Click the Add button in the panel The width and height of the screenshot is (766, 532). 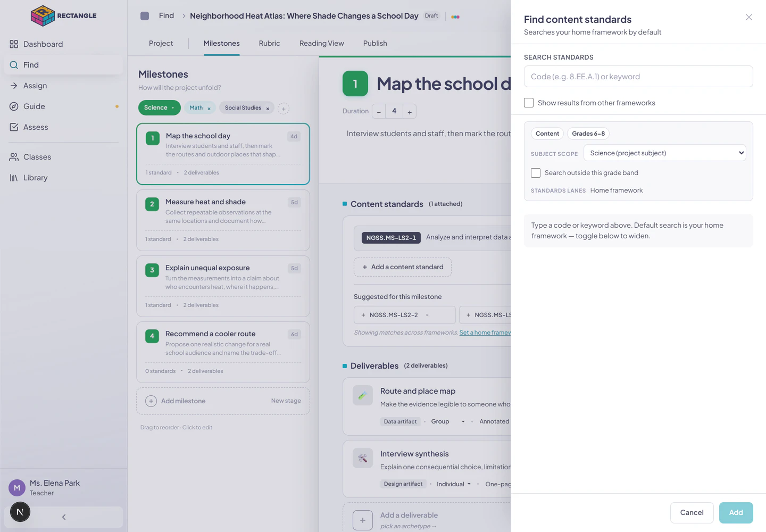736,513
